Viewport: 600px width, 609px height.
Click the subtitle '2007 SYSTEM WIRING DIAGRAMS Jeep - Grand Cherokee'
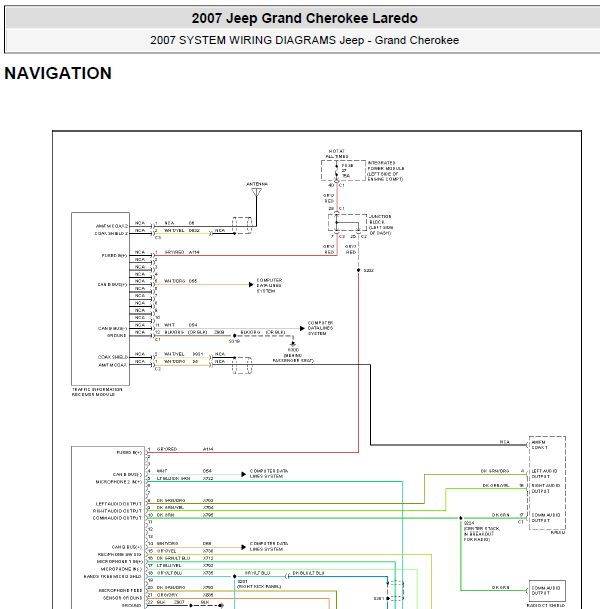point(304,40)
